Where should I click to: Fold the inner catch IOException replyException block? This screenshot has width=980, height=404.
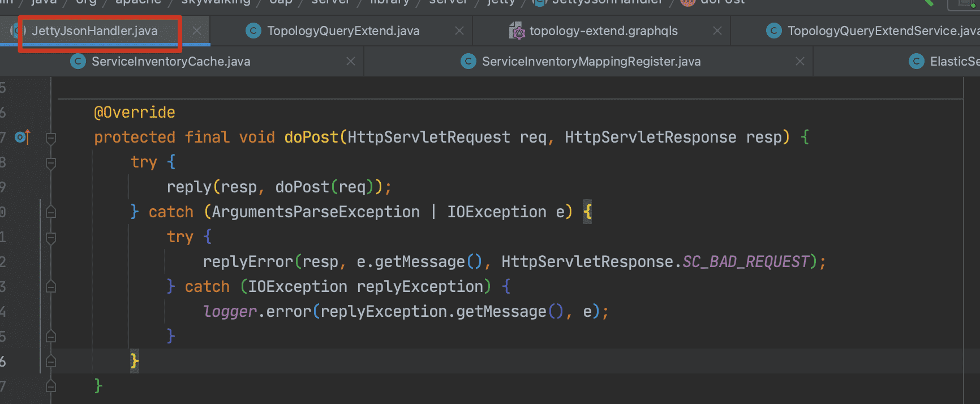[x=51, y=287]
